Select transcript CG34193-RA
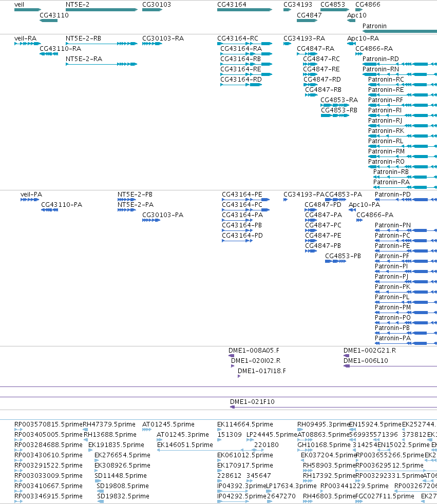This screenshot has height=504, width=437. tap(304, 38)
